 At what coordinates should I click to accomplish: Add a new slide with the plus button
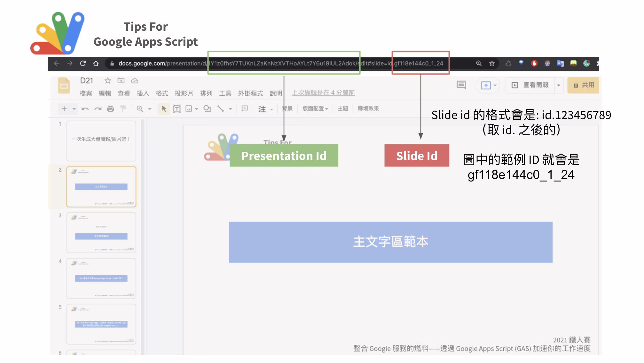(x=64, y=109)
